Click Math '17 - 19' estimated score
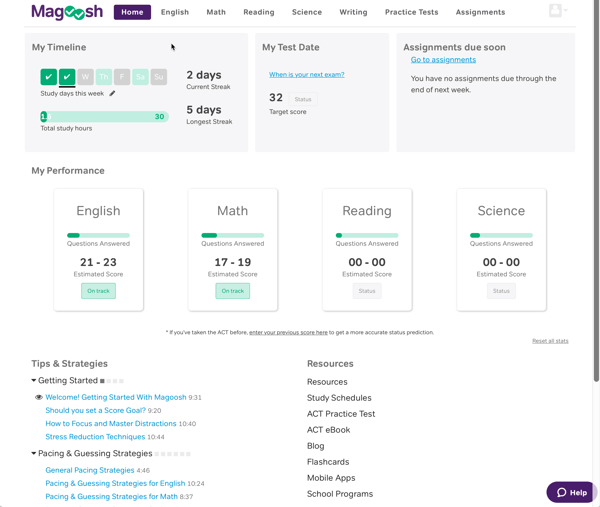This screenshot has height=507, width=600. point(233,262)
